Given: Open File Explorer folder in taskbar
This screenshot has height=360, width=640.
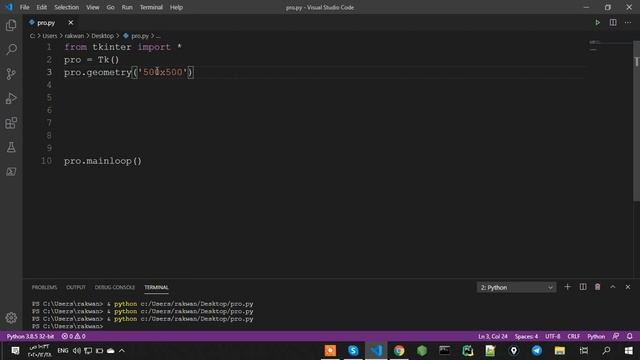Looking at the screenshot, I should coord(560,351).
